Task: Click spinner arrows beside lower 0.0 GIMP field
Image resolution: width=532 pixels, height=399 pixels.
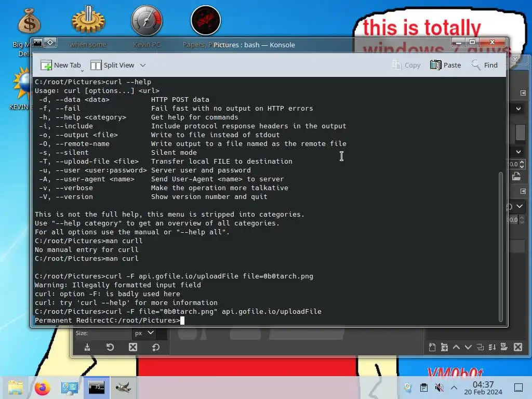Action: pos(522,220)
